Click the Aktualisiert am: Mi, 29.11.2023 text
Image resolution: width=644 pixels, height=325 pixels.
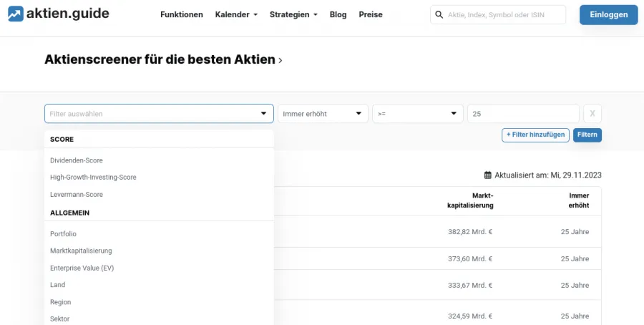tap(548, 175)
